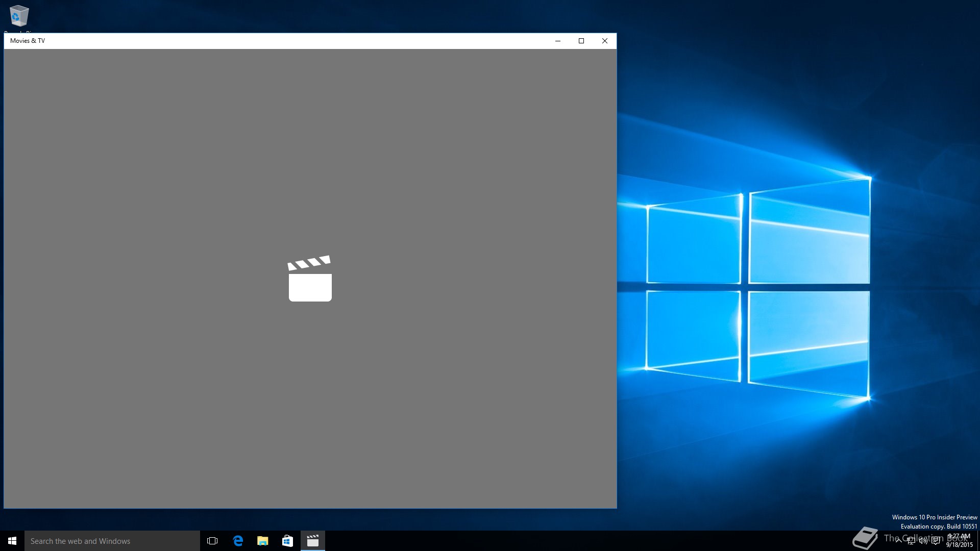Viewport: 980px width, 551px height.
Task: Click the 'Search the web and Windows' box
Action: click(112, 541)
